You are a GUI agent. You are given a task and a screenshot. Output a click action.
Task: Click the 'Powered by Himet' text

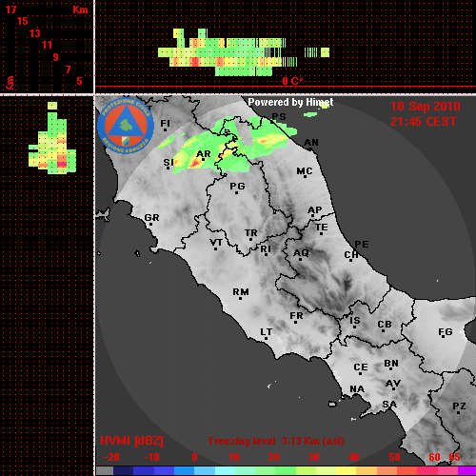(290, 102)
